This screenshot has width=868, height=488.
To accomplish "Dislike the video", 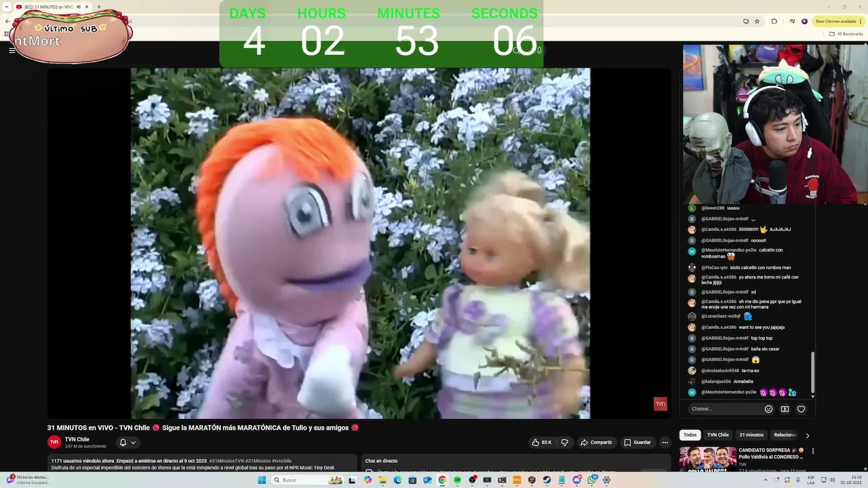I will coord(564,443).
